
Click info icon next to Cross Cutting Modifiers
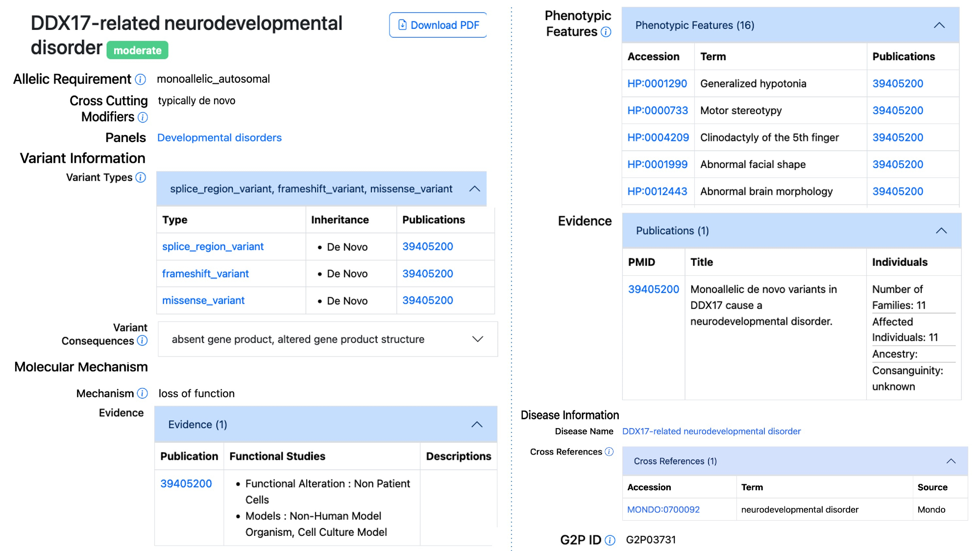(143, 117)
